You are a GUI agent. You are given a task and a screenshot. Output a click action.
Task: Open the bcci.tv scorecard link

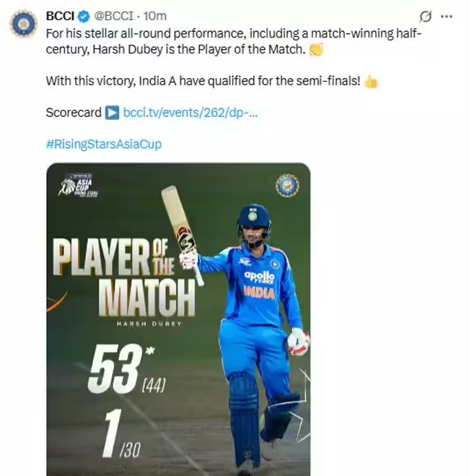click(190, 113)
